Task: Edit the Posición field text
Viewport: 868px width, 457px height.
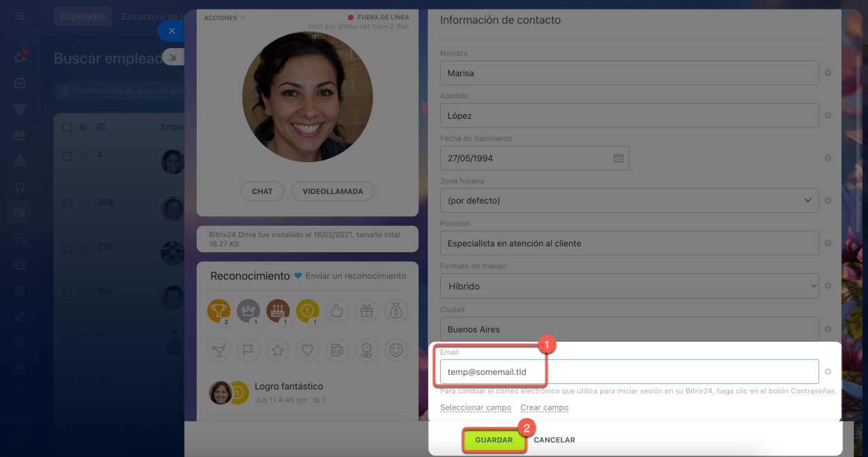Action: coord(629,243)
